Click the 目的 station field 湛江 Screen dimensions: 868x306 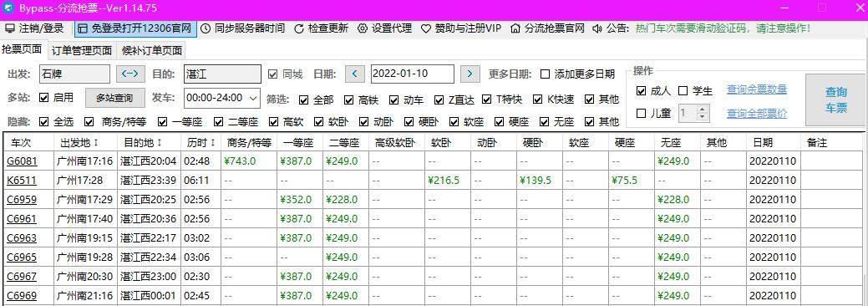222,74
